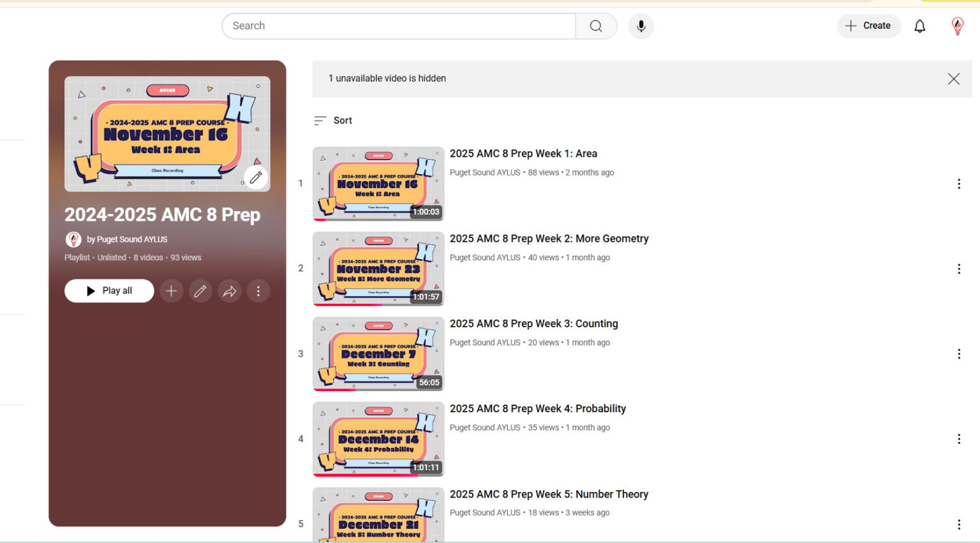Open Week 4: Probability thumbnail
Screen dimensions: 980x543
378,439
